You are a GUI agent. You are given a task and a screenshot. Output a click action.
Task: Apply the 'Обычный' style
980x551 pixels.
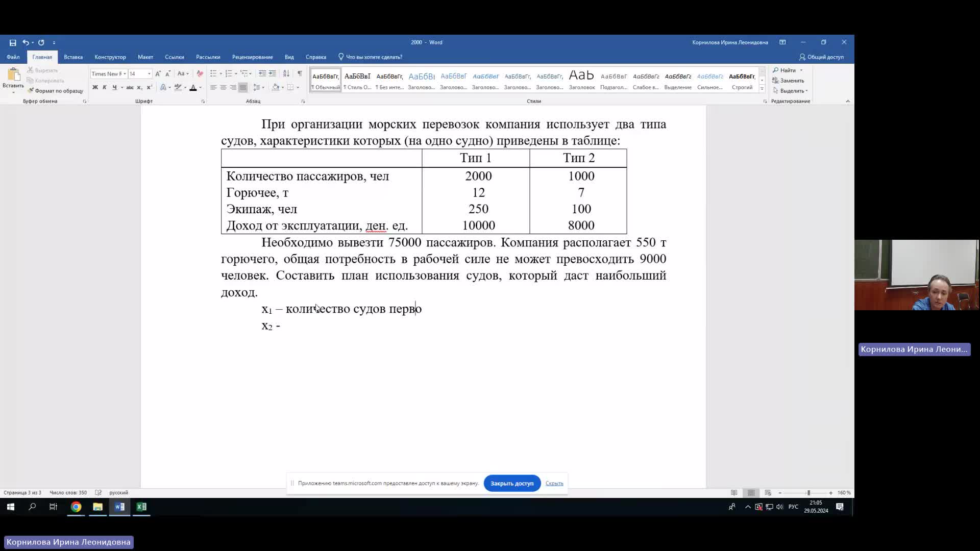click(326, 81)
